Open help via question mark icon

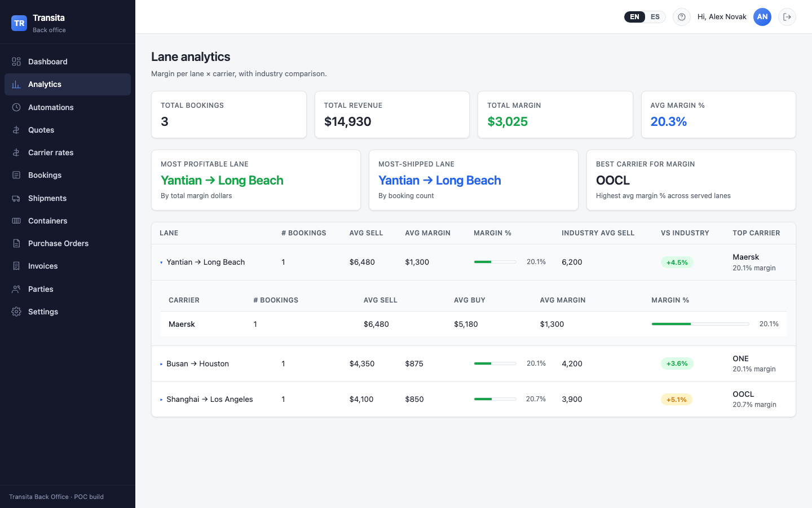pyautogui.click(x=682, y=17)
